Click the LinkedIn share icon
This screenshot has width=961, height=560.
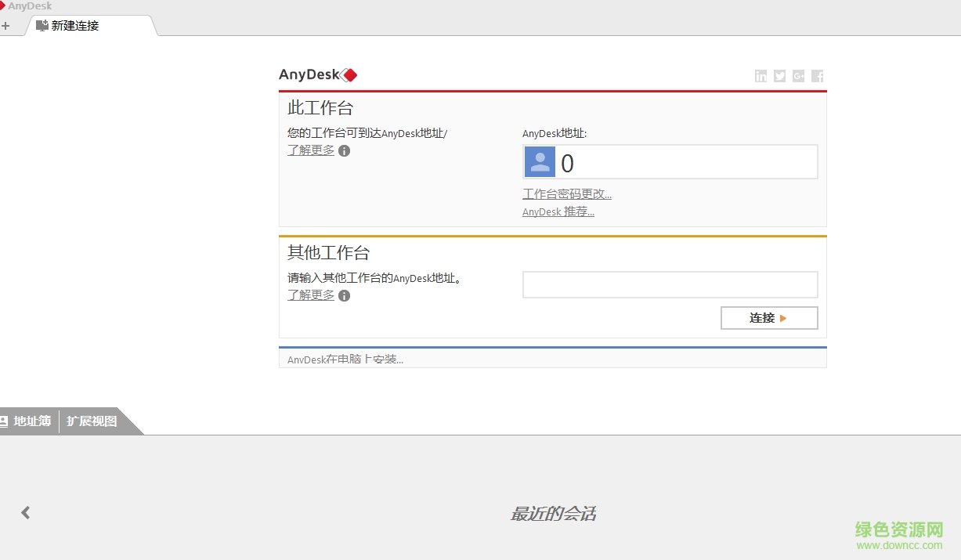(x=760, y=76)
